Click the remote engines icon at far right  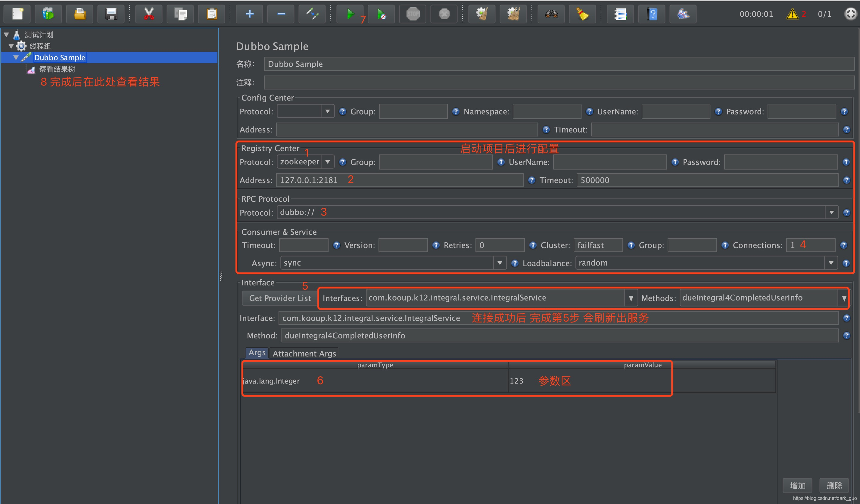[850, 14]
